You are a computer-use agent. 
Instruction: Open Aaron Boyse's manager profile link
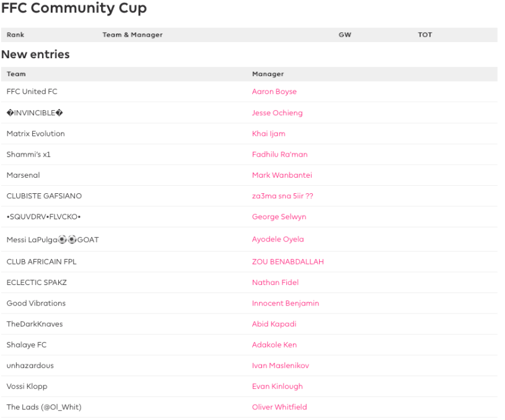[x=274, y=92]
